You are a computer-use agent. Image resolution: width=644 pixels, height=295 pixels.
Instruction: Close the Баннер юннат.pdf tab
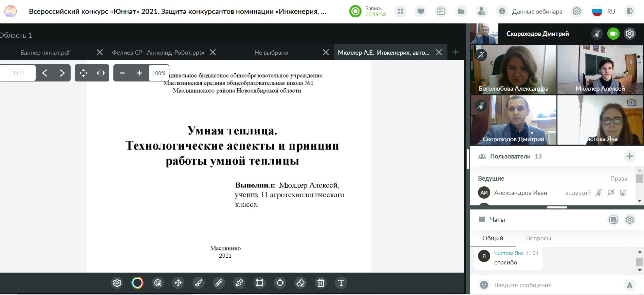pyautogui.click(x=100, y=52)
